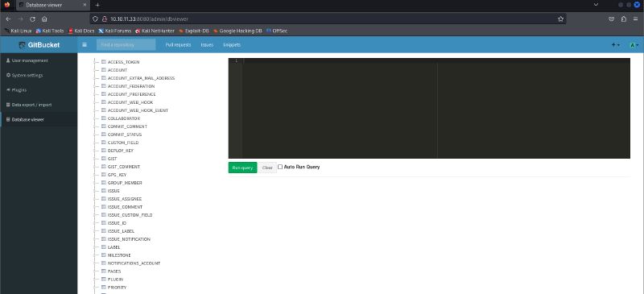Open Pull requests in the header
The height and width of the screenshot is (294, 644).
pyautogui.click(x=178, y=45)
